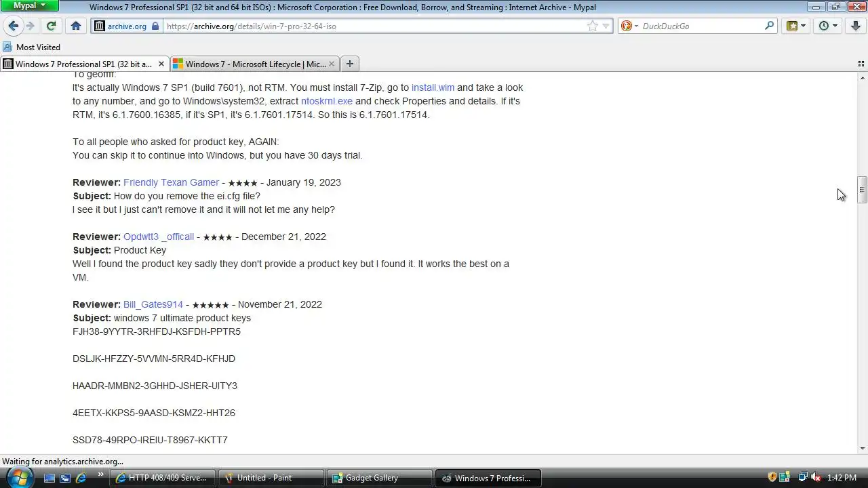Reload the current page
This screenshot has height=488, width=868.
click(x=51, y=26)
